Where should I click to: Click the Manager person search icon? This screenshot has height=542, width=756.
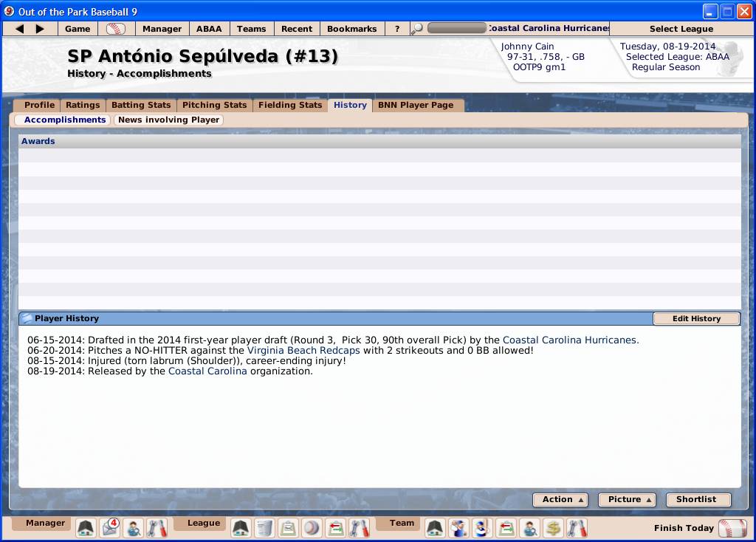coord(133,528)
